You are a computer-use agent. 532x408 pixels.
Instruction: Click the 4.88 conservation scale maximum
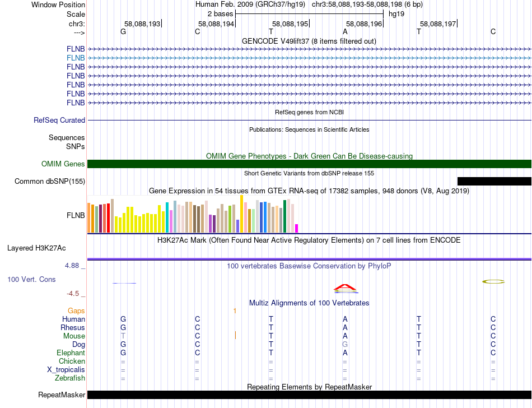point(72,266)
